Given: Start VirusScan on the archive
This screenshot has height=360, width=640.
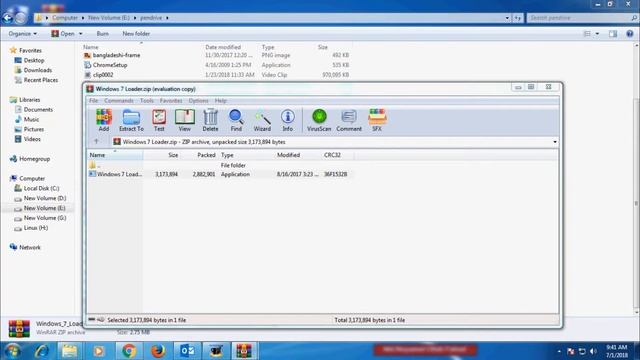Looking at the screenshot, I should 319,120.
